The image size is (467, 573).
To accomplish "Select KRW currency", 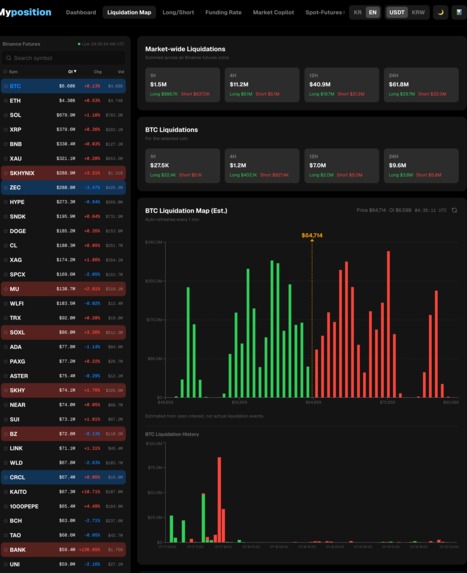I will click(x=418, y=12).
